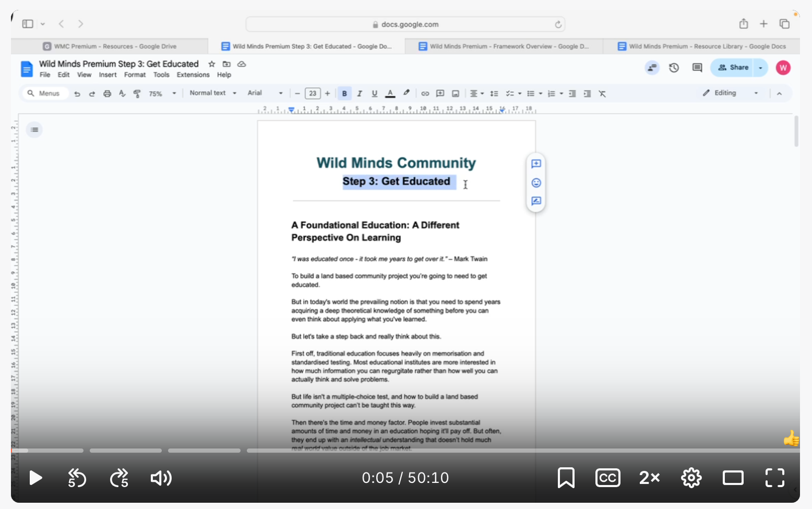Show Safari tab overview
Viewport: 812px width, 509px height.
[x=784, y=23]
